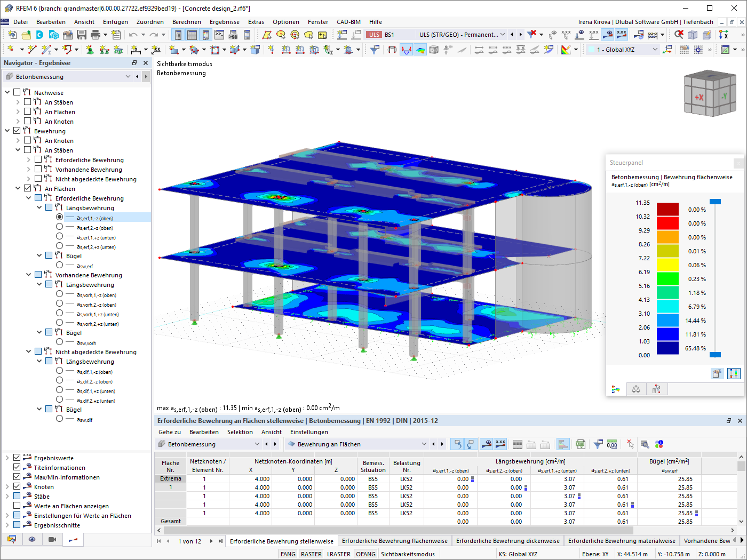
Task: Click the navigator camera views icon
Action: tap(52, 539)
